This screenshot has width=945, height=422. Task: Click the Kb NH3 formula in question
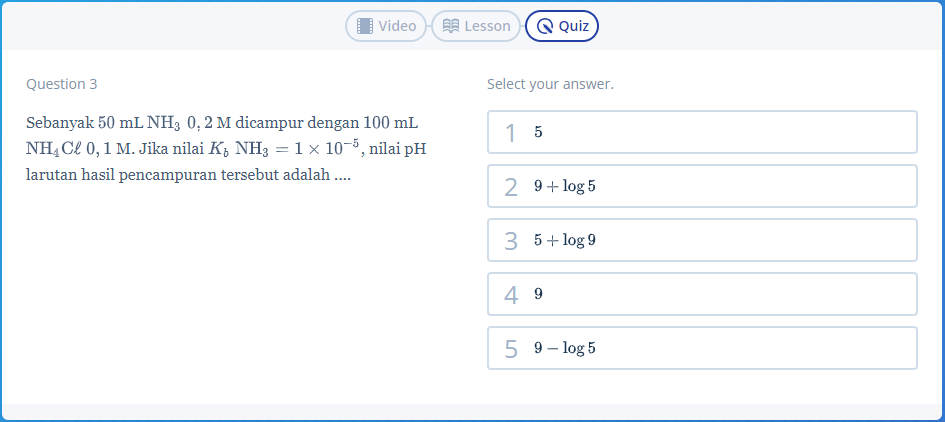241,150
